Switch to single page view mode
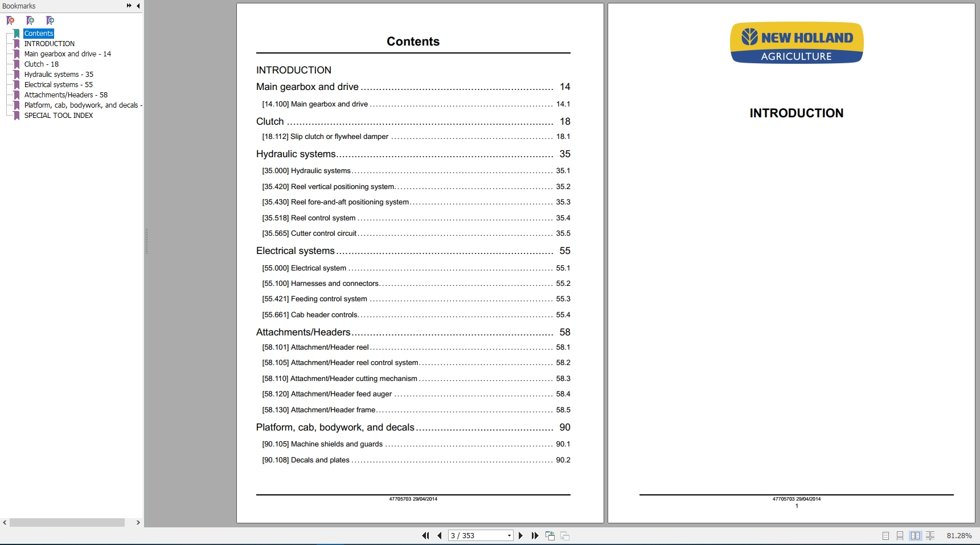980x545 pixels. pos(885,536)
